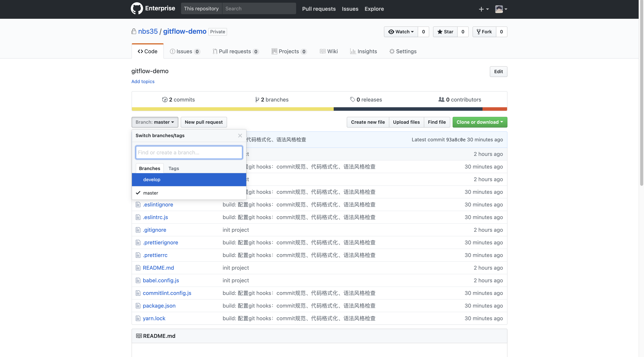The width and height of the screenshot is (644, 357).
Task: Focus the top Search field
Action: coord(259,8)
